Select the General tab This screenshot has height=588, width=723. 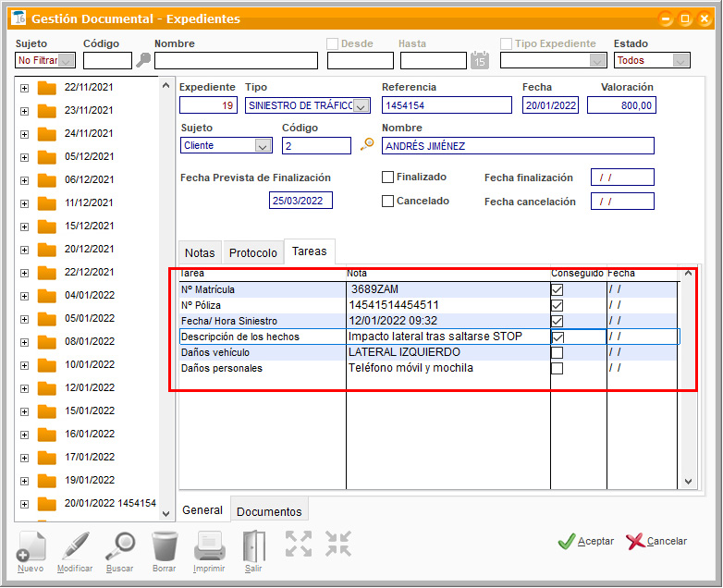click(x=202, y=510)
